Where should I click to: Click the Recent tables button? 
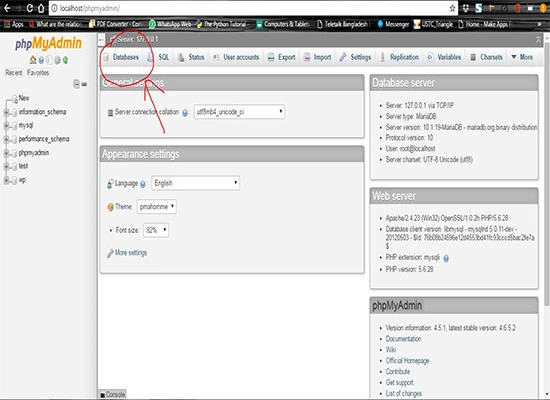pyautogui.click(x=14, y=73)
